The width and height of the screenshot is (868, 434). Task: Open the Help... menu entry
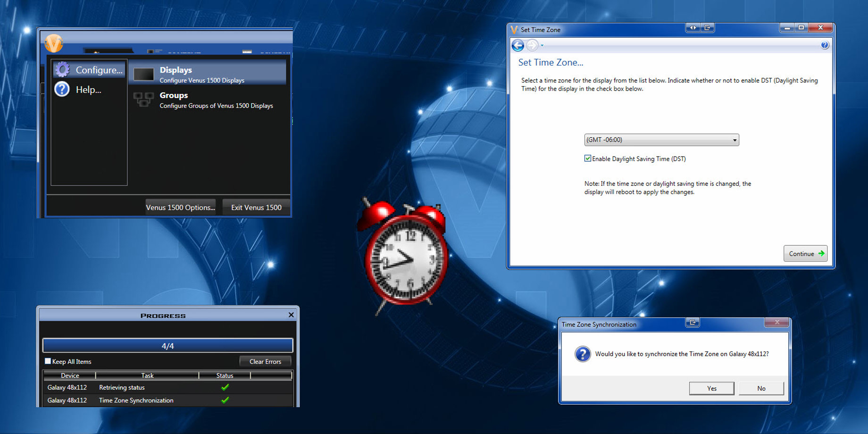(x=88, y=90)
